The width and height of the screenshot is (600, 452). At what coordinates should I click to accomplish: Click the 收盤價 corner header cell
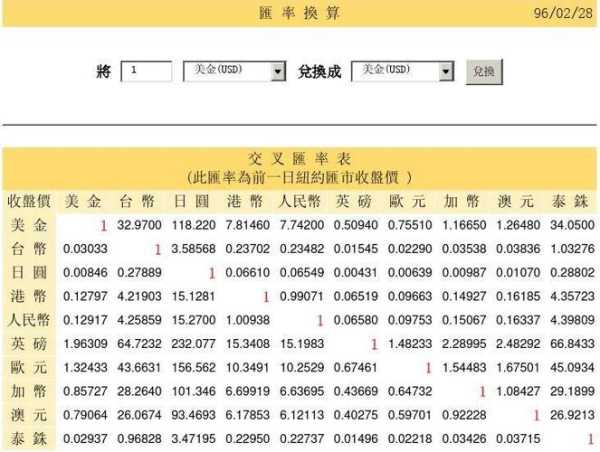[x=28, y=200]
